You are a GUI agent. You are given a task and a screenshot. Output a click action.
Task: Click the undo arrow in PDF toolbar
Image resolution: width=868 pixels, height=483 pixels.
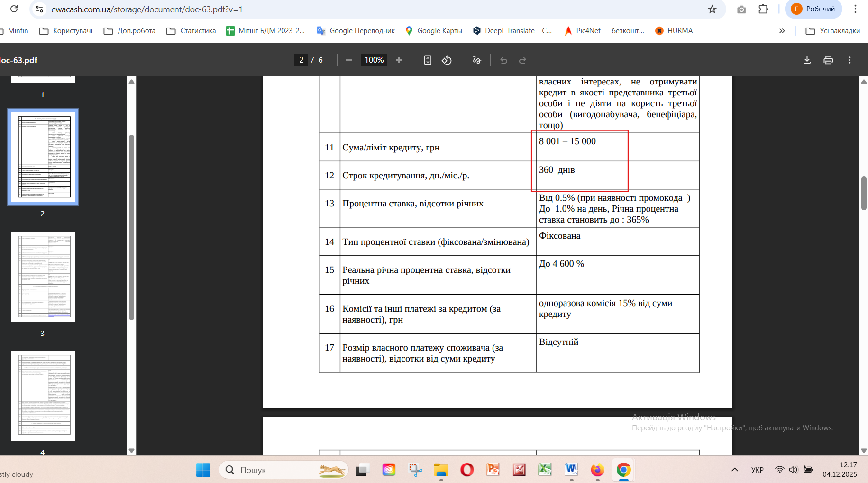tap(503, 60)
